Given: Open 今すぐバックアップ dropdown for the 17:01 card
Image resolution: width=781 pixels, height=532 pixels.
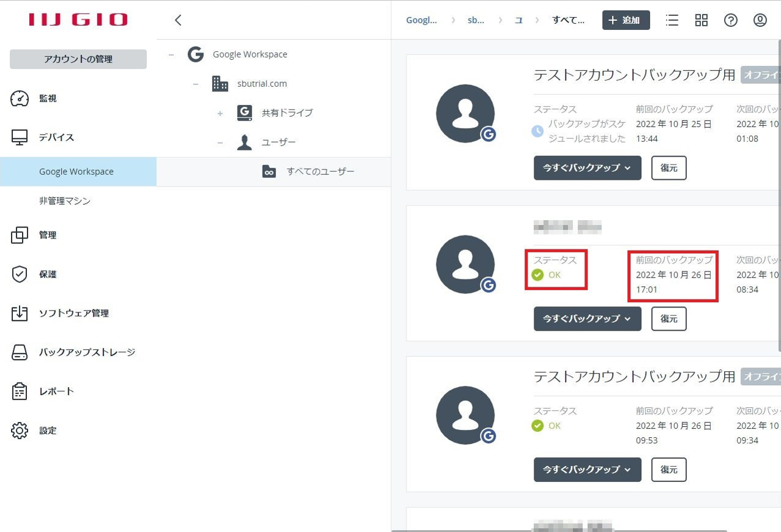Looking at the screenshot, I should (x=588, y=319).
